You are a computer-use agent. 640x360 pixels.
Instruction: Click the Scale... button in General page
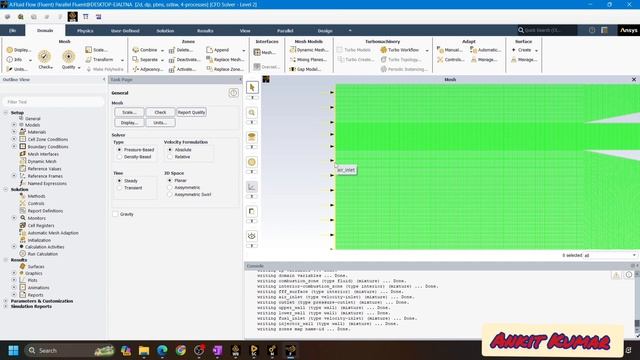coord(129,112)
